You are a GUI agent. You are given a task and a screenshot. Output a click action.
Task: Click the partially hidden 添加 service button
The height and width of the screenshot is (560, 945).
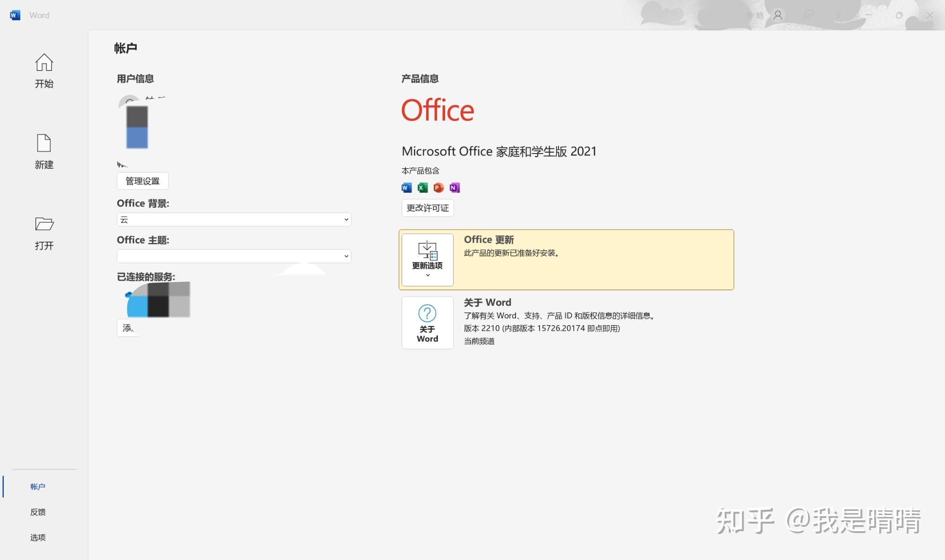point(128,328)
